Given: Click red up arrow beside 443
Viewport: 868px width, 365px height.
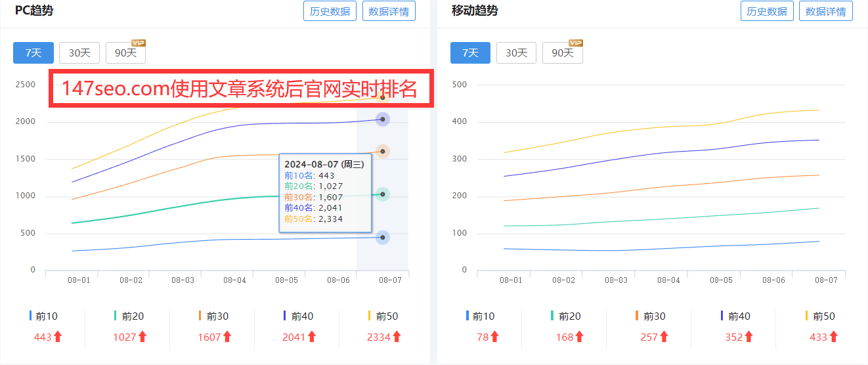Looking at the screenshot, I should [58, 337].
